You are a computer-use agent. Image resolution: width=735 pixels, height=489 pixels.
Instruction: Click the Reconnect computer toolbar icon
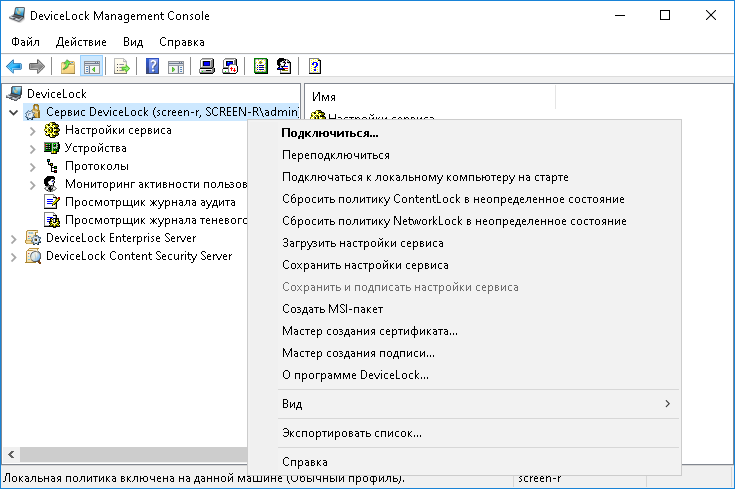pyautogui.click(x=230, y=67)
